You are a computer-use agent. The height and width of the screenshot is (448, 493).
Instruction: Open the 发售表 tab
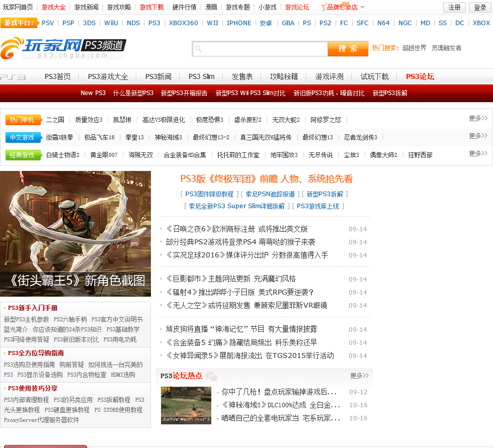tap(242, 76)
